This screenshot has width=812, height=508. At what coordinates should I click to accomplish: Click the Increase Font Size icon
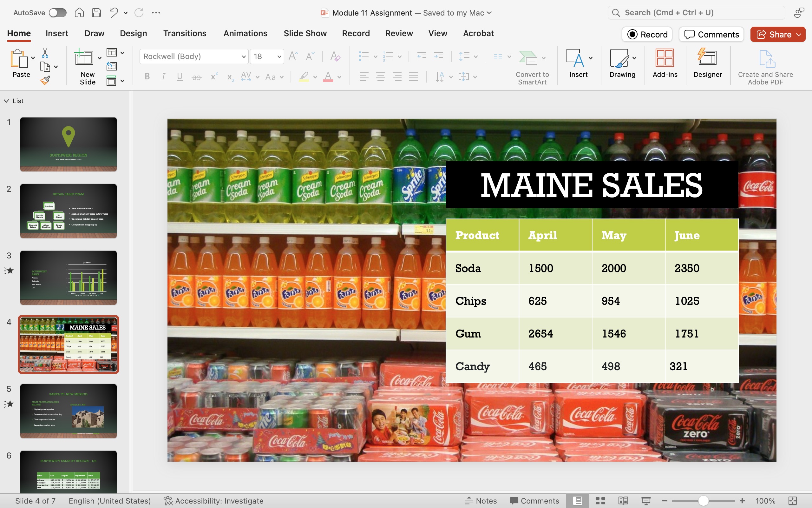tap(293, 56)
